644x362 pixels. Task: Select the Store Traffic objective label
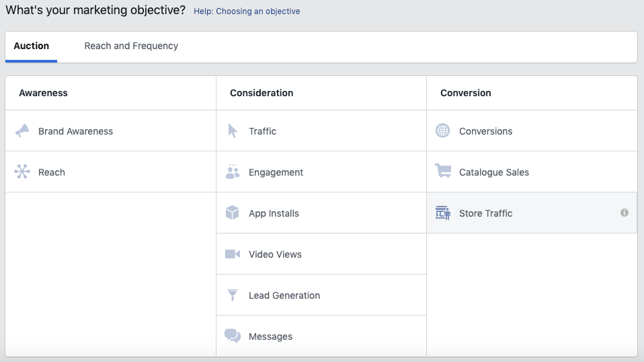tap(486, 213)
